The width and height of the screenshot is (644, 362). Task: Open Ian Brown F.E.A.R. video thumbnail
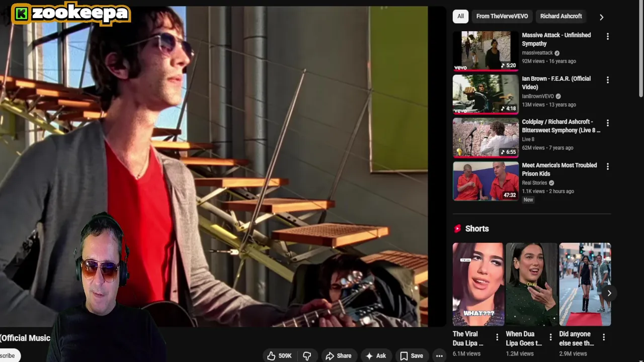click(486, 94)
